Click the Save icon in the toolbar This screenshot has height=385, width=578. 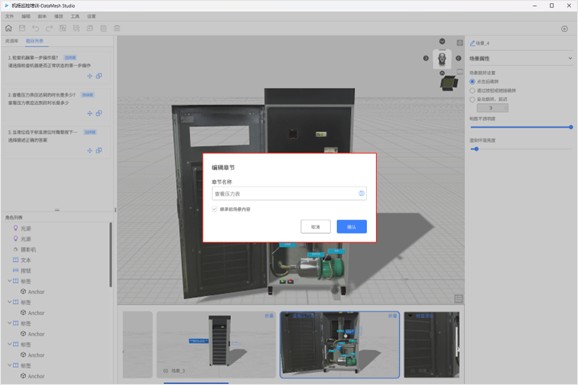point(22,28)
